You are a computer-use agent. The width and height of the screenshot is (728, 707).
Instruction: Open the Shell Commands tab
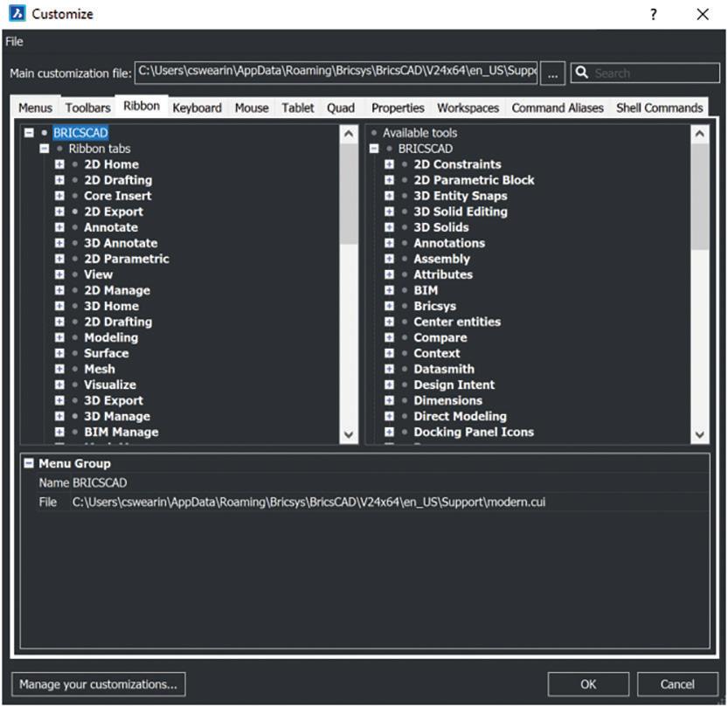pos(659,107)
